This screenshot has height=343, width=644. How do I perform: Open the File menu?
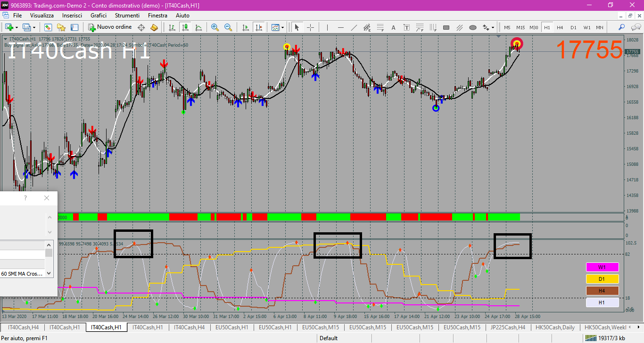point(17,16)
